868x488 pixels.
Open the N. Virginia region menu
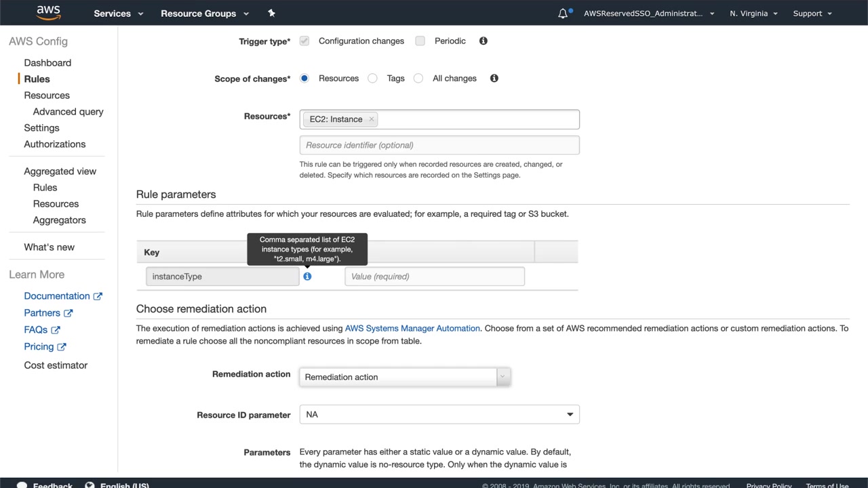753,14
